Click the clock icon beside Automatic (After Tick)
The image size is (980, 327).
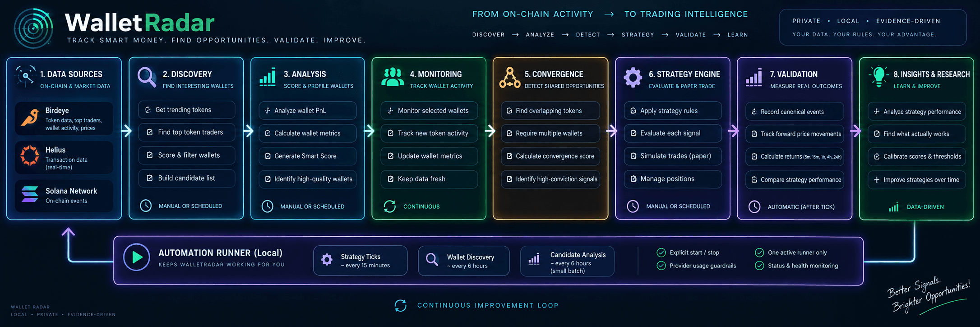coord(754,206)
